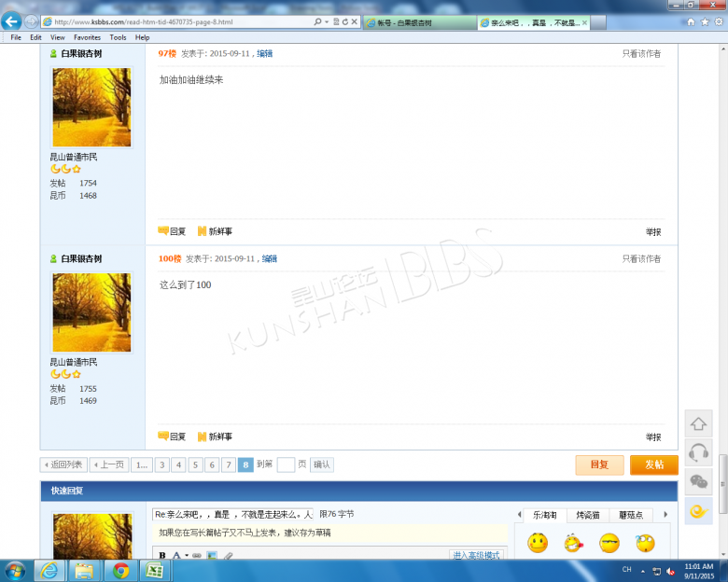The height and width of the screenshot is (582, 728).
Task: Expand the collapsed page numbers "1..."
Action: tap(141, 464)
